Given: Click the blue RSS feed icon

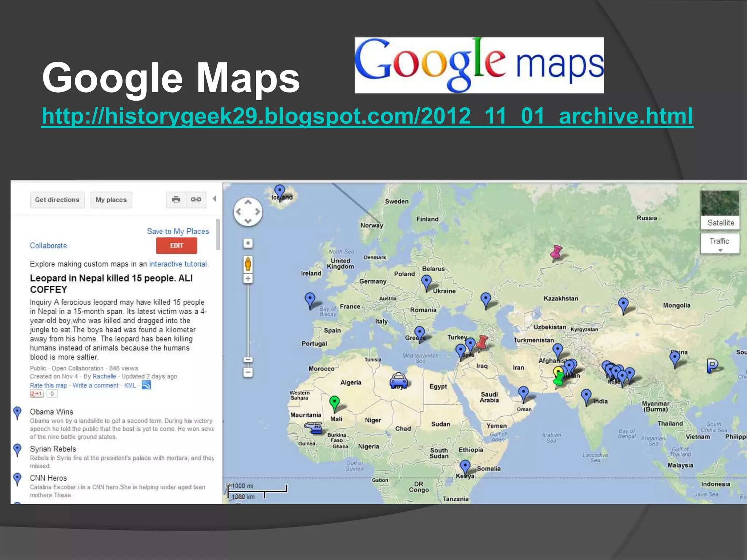Looking at the screenshot, I should (x=146, y=385).
